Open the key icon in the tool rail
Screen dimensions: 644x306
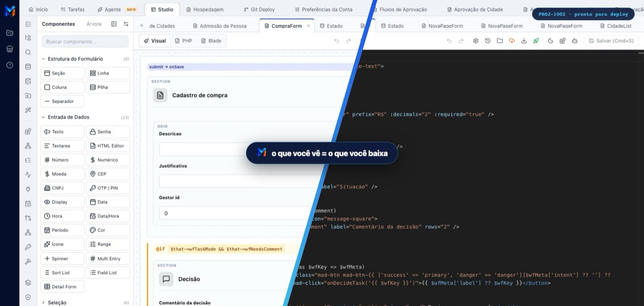[x=28, y=247]
